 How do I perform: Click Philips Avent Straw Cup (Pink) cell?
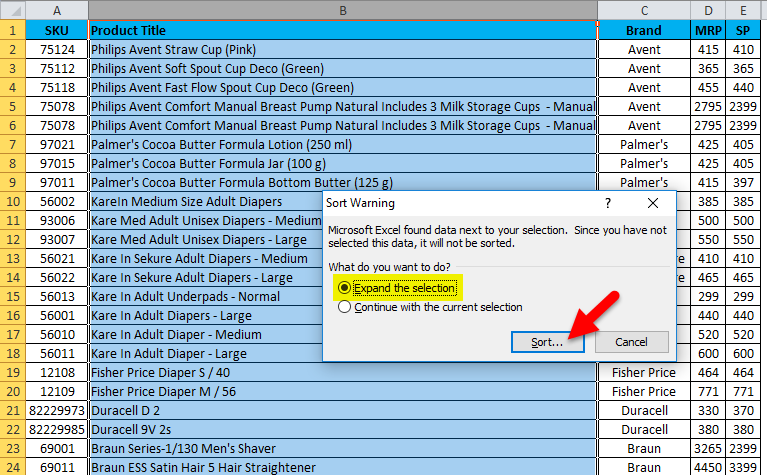pyautogui.click(x=342, y=49)
